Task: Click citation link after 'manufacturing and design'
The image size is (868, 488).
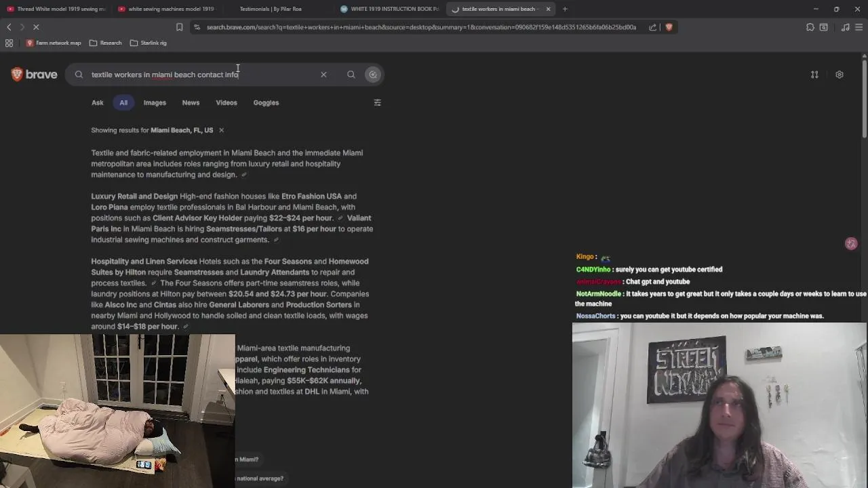Action: pyautogui.click(x=244, y=175)
